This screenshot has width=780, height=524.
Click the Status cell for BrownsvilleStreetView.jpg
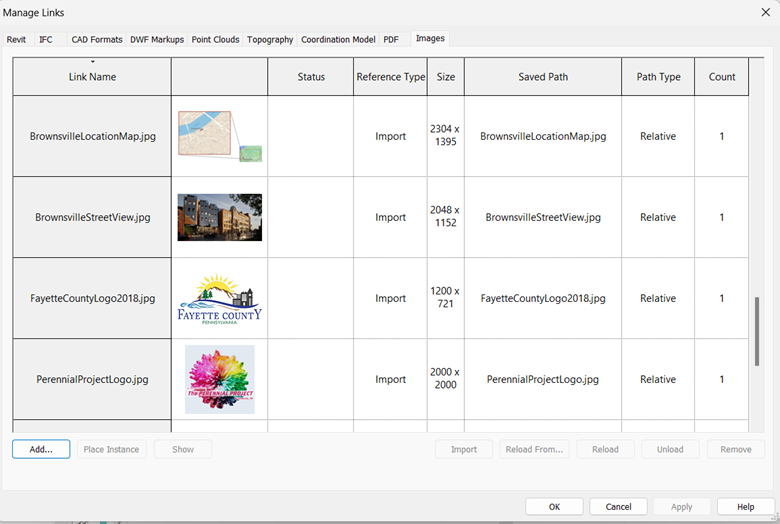tap(311, 217)
